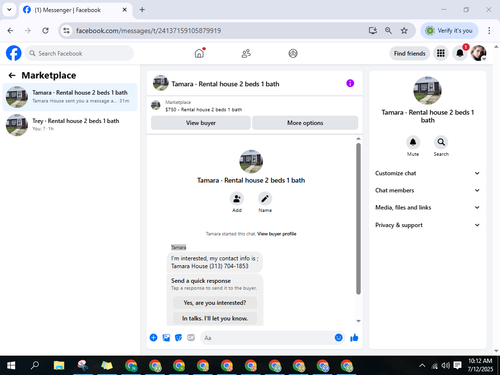Open File Explorer from taskbar
The image size is (500, 375).
click(x=59, y=366)
